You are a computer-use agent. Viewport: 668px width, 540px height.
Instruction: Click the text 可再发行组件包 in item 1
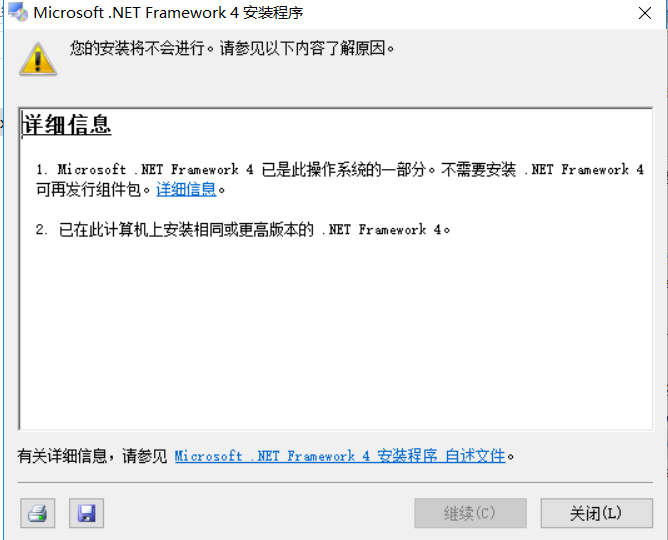[x=88, y=190]
